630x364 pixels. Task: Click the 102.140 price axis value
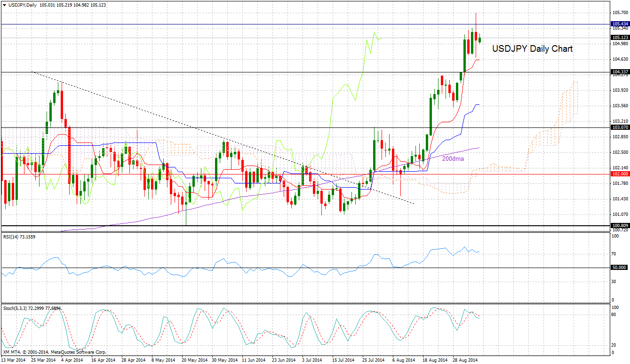pyautogui.click(x=620, y=168)
